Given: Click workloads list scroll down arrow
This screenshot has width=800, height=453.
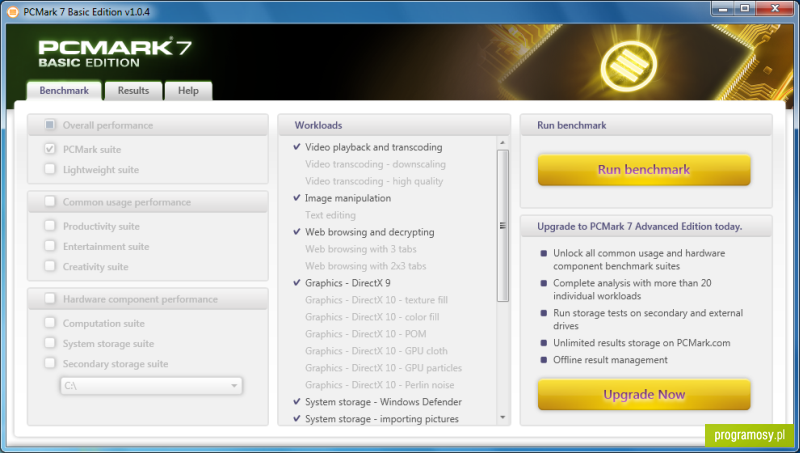Looking at the screenshot, I should point(503,418).
